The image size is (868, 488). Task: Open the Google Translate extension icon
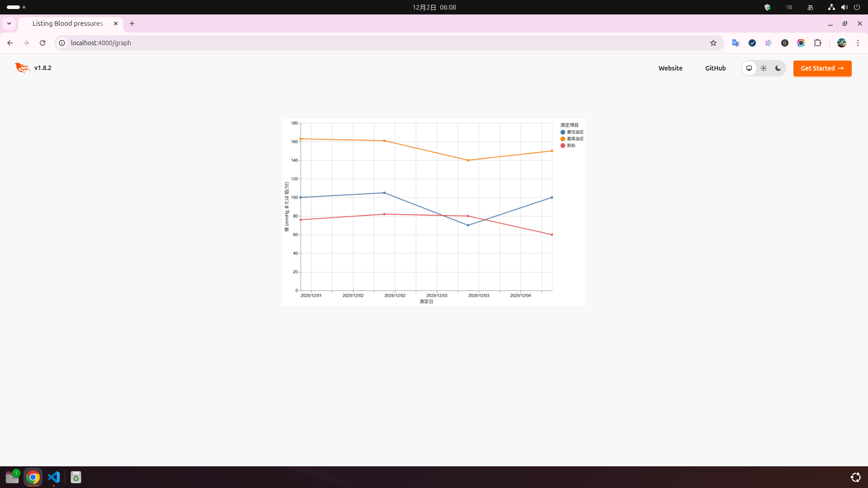pos(736,43)
